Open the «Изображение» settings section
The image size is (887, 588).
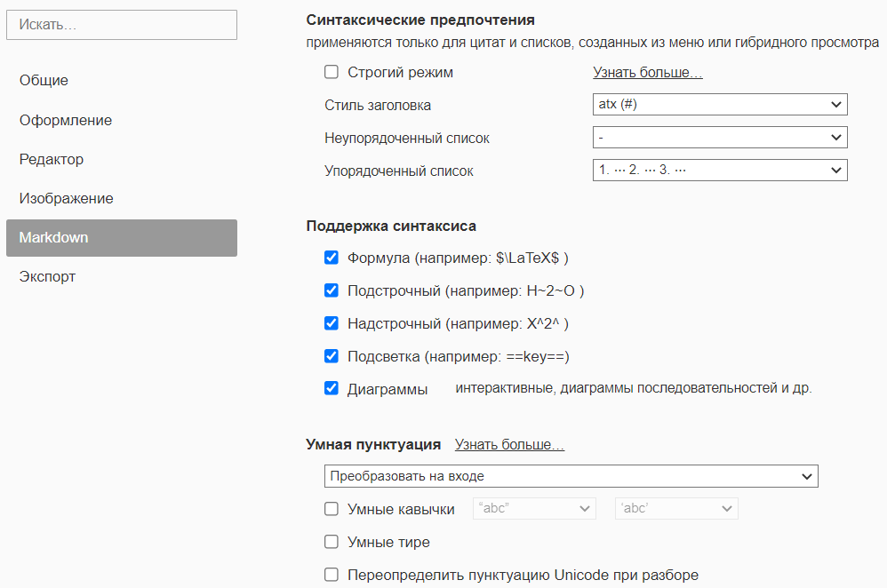pos(67,199)
